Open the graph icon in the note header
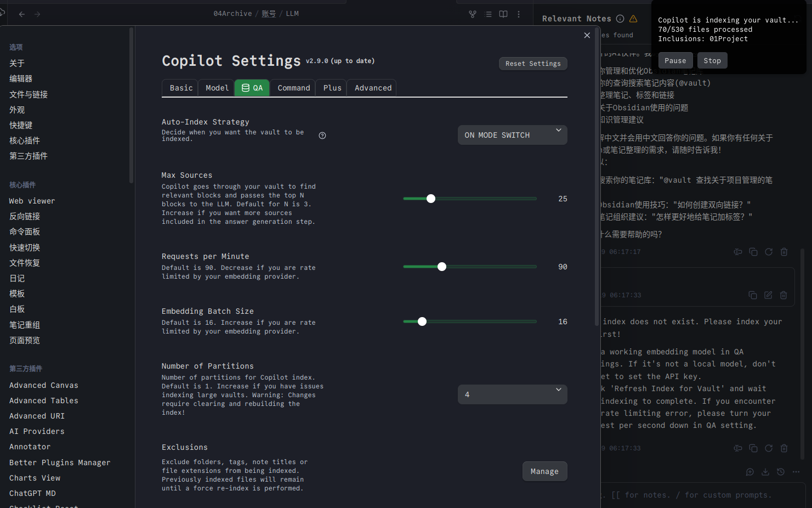 pyautogui.click(x=473, y=14)
